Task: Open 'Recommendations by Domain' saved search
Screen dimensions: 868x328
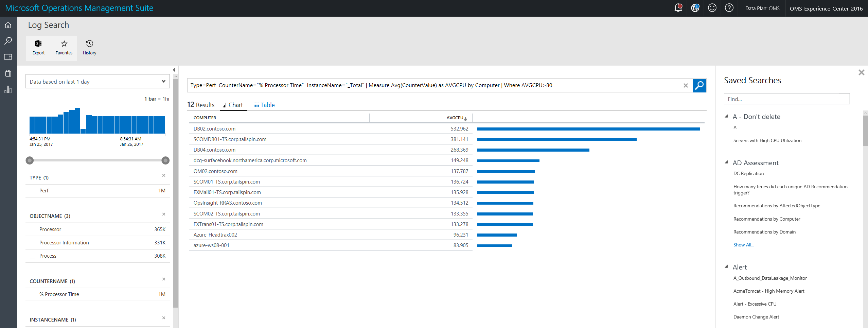Action: (764, 232)
